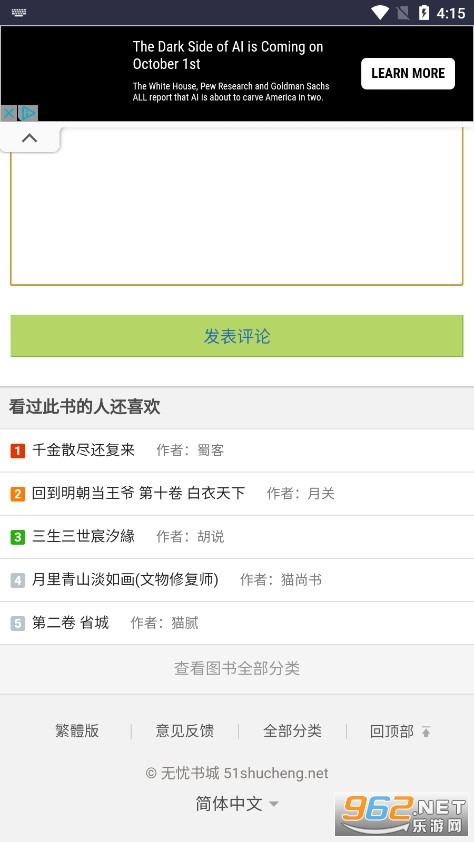Expand the 简体中文 language dropdown
This screenshot has height=842, width=474.
pyautogui.click(x=237, y=804)
